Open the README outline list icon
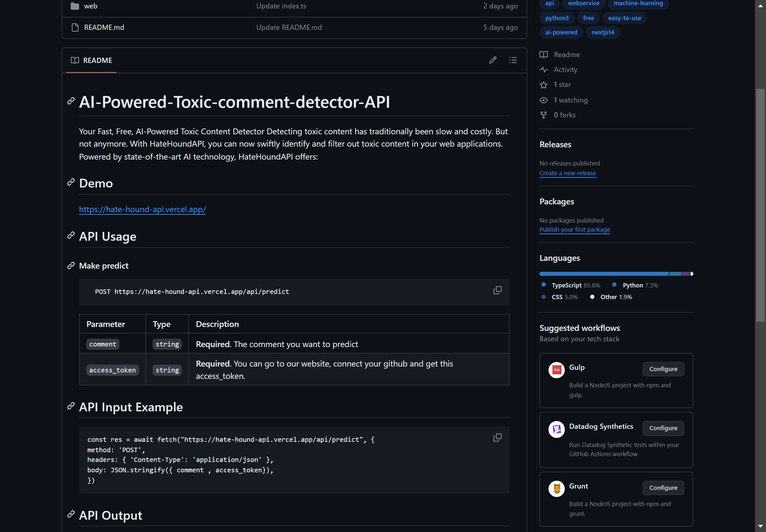 513,60
